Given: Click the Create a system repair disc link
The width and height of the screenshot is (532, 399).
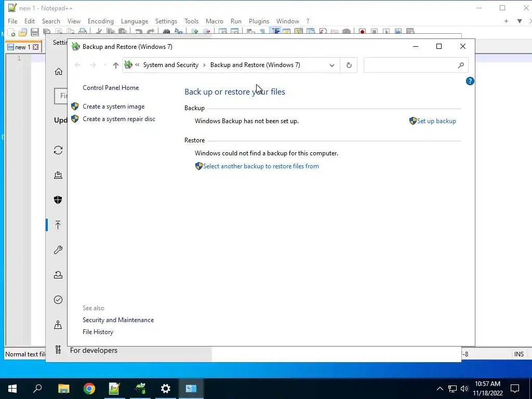Looking at the screenshot, I should pos(119,119).
